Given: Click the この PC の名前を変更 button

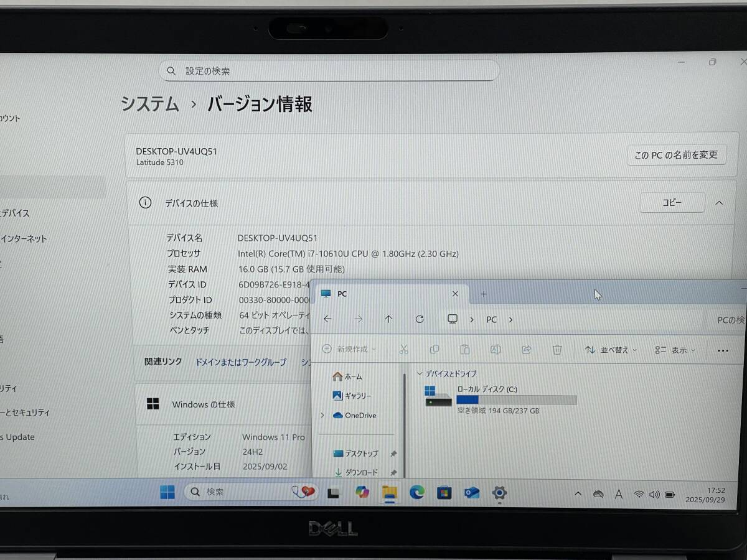Looking at the screenshot, I should (x=675, y=155).
